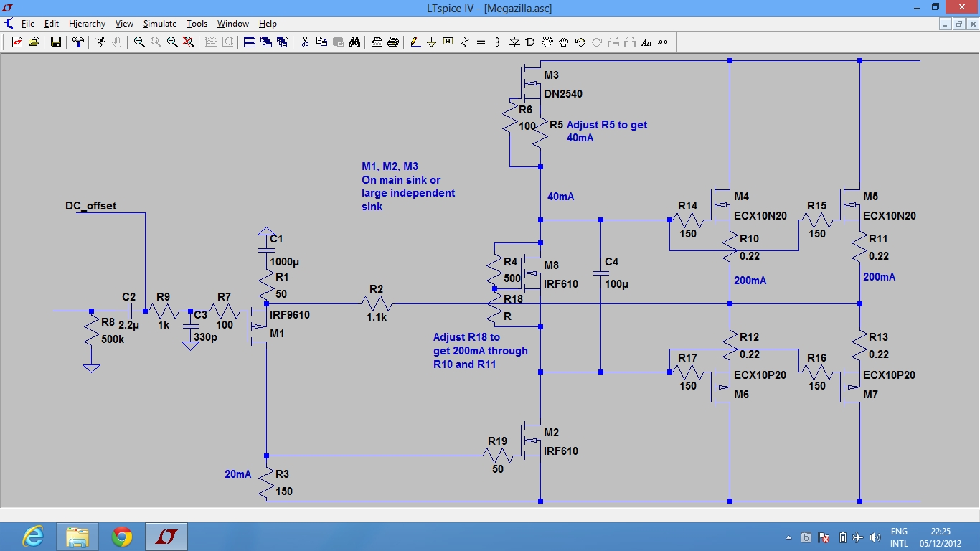The width and height of the screenshot is (980, 551).
Task: Create a new schematic from the toolbar
Action: (x=17, y=42)
